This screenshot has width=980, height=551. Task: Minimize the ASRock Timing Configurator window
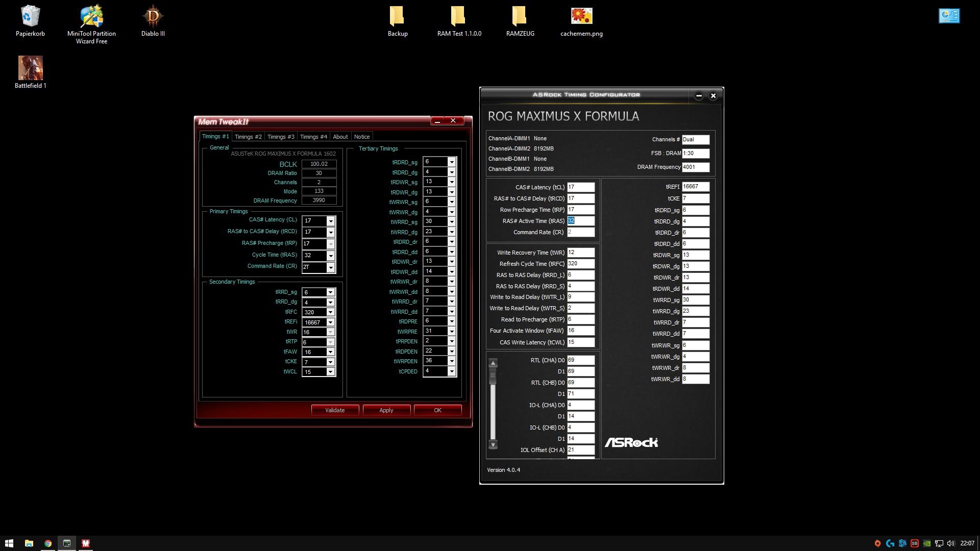699,96
